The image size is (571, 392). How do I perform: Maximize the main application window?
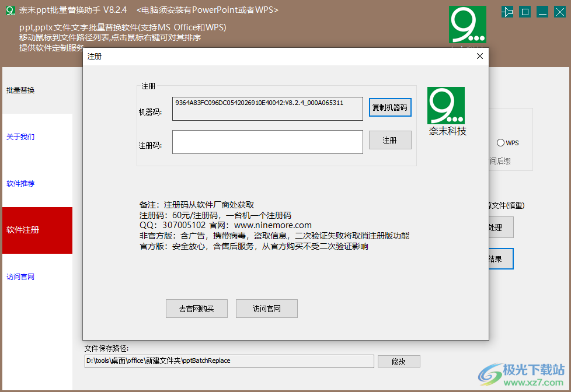pyautogui.click(x=525, y=12)
